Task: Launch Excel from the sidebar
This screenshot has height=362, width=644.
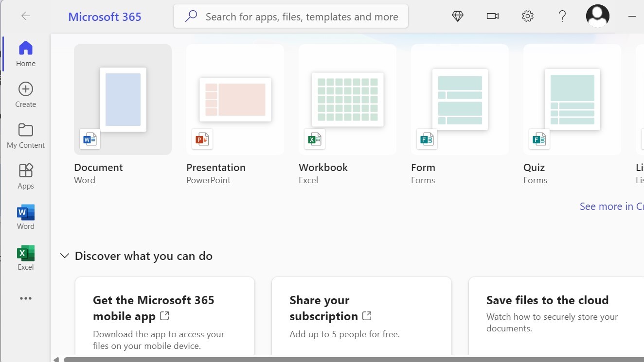Action: point(26,258)
